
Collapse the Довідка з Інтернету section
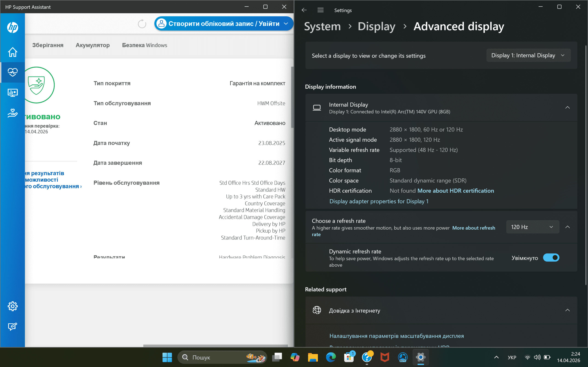567,310
